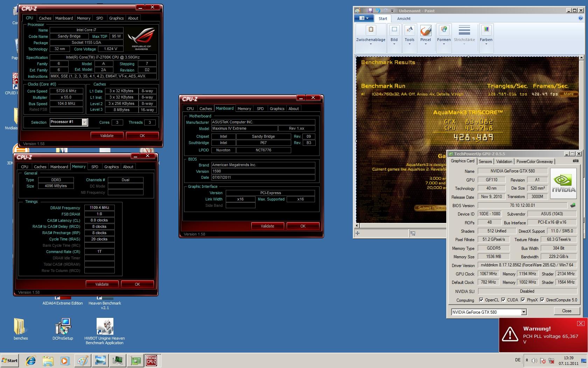Open Caches tab in CPU-Z CPU window
Screen dimensions: 588x368
point(45,18)
